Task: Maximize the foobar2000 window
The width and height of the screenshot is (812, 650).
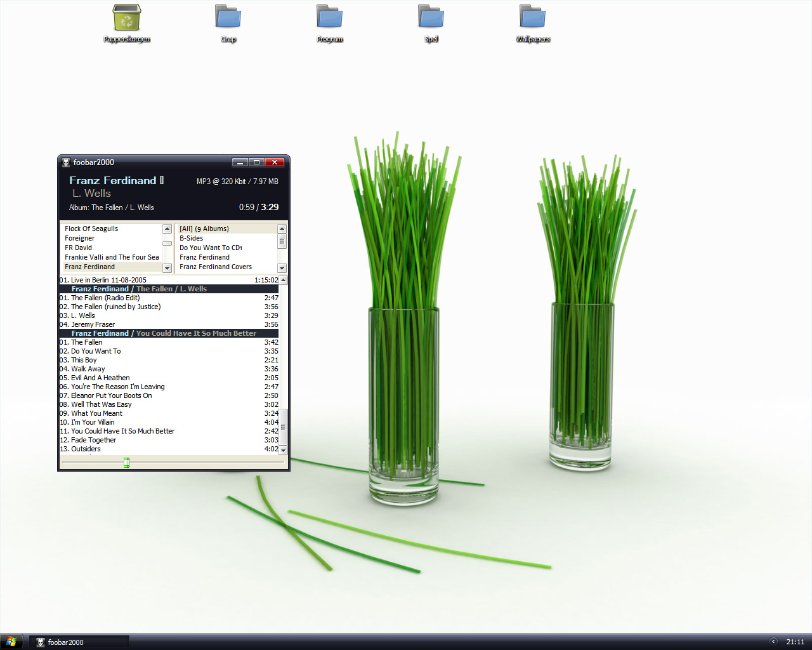Action: tap(256, 162)
